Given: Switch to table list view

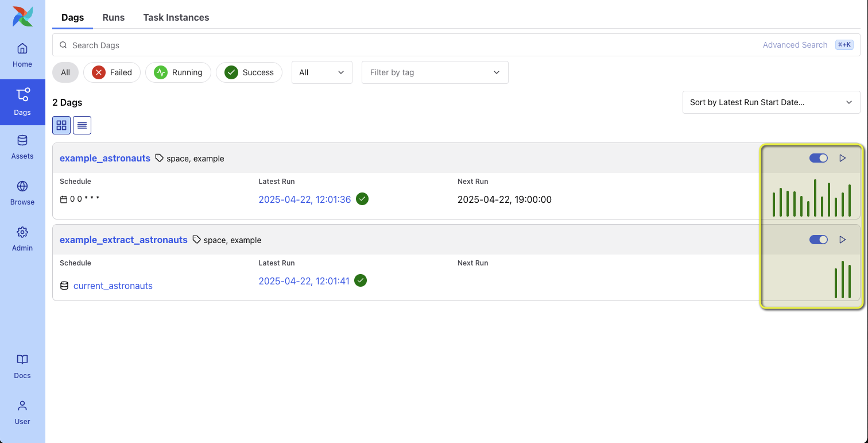Looking at the screenshot, I should pos(82,125).
